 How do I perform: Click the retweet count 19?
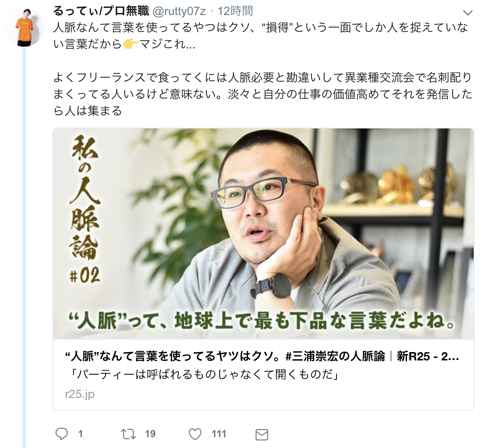pyautogui.click(x=150, y=434)
